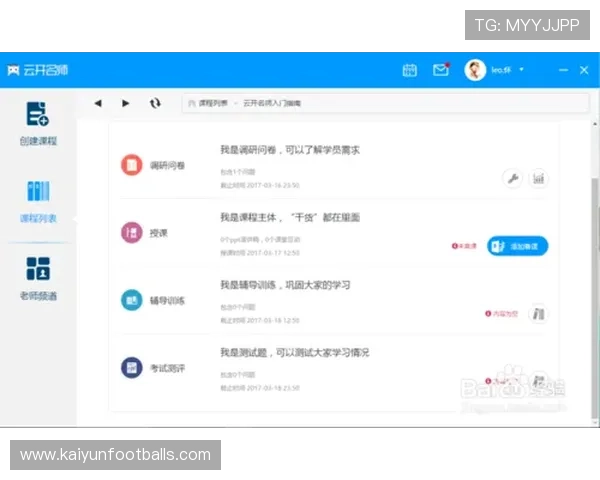Click 课程列表 in the breadcrumb
The width and height of the screenshot is (600, 480).
coord(213,103)
